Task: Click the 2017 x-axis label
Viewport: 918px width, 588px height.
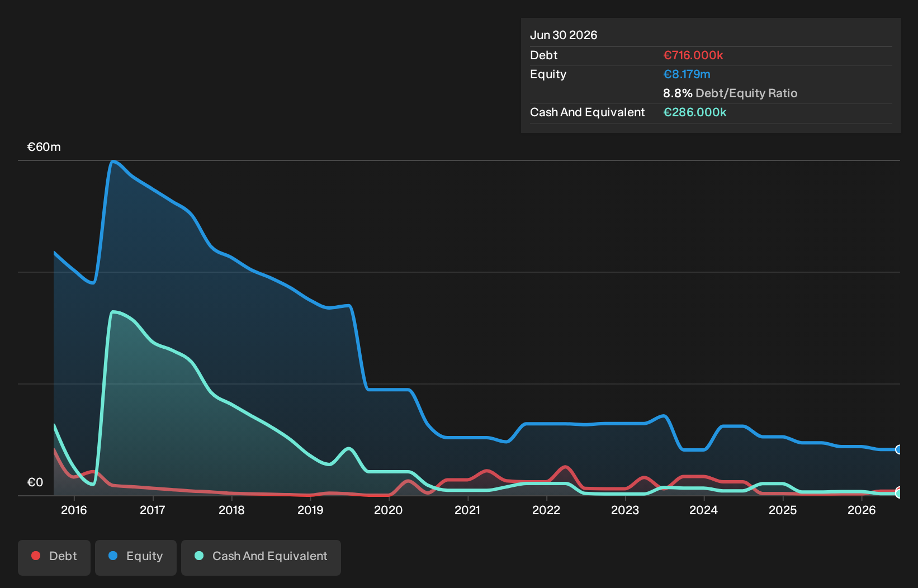Action: pyautogui.click(x=153, y=510)
